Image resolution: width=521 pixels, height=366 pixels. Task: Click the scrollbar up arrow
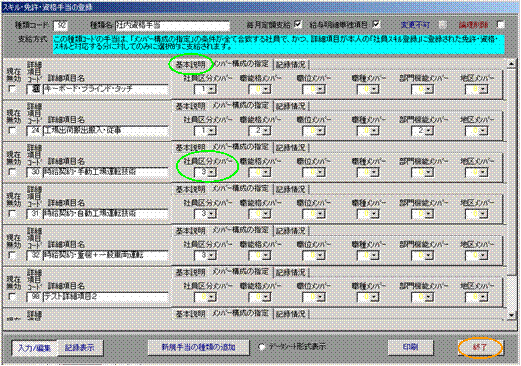512,63
